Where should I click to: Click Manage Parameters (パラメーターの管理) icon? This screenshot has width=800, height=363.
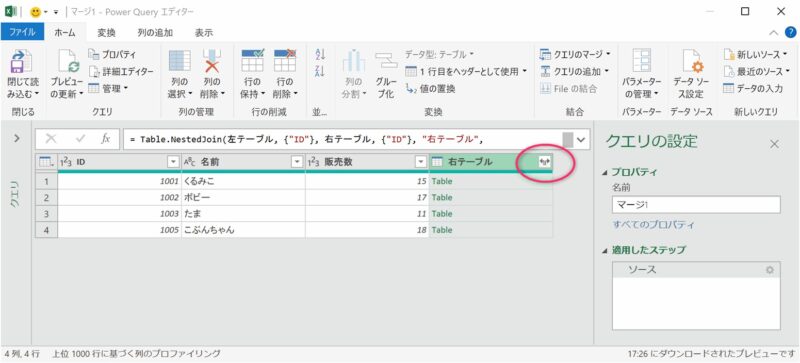pos(641,60)
